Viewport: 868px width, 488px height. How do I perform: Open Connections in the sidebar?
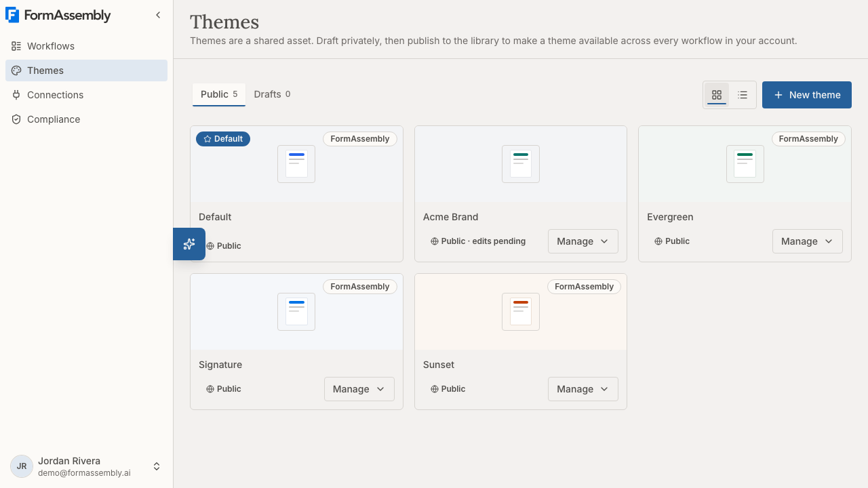click(86, 95)
